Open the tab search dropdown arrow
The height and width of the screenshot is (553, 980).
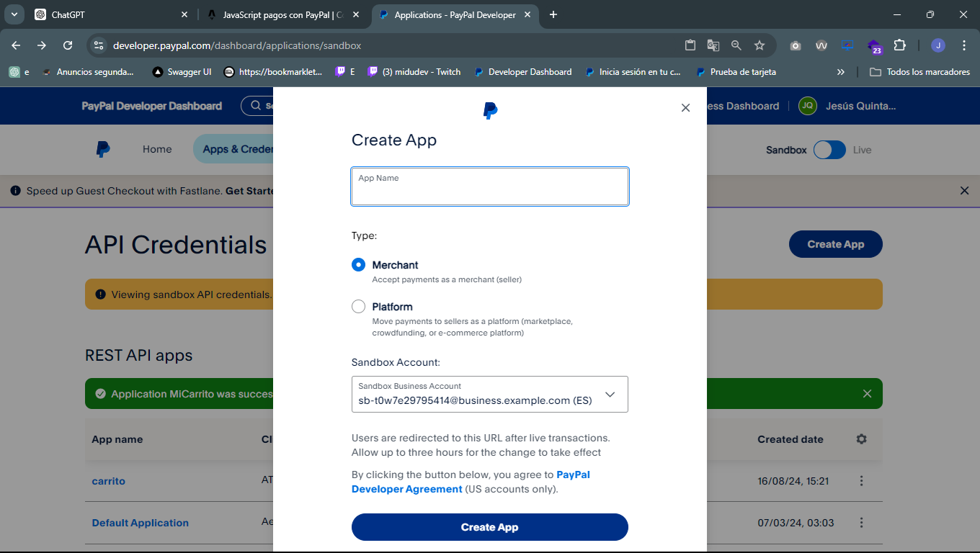[14, 14]
